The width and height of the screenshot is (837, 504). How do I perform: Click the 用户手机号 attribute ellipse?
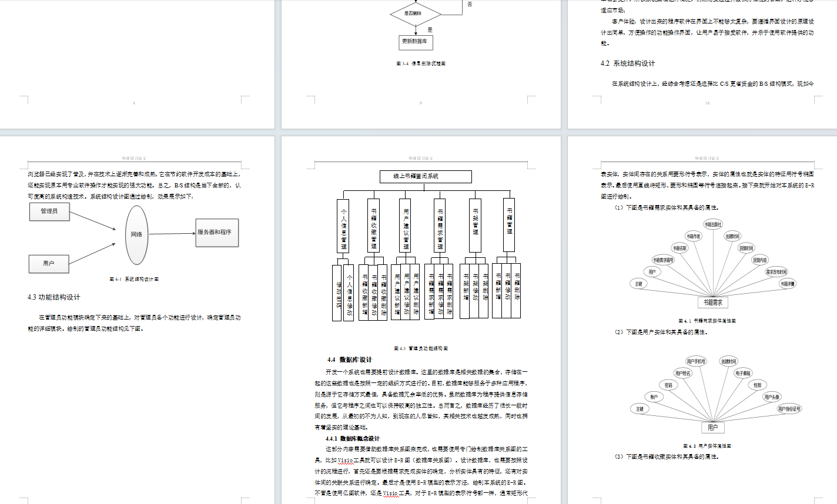[x=695, y=360]
